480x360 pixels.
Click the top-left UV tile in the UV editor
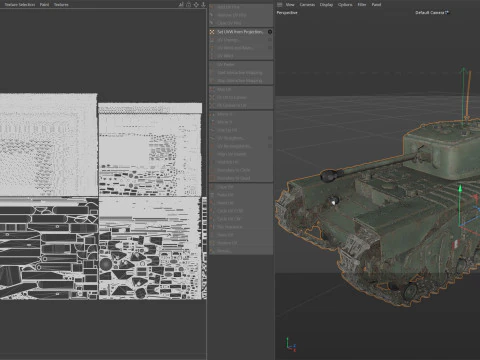(49, 145)
